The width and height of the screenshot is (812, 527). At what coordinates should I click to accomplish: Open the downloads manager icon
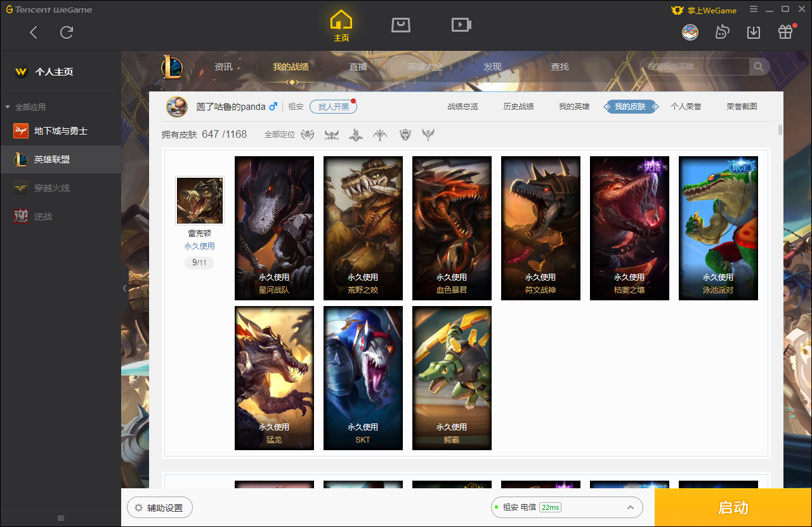click(x=754, y=32)
